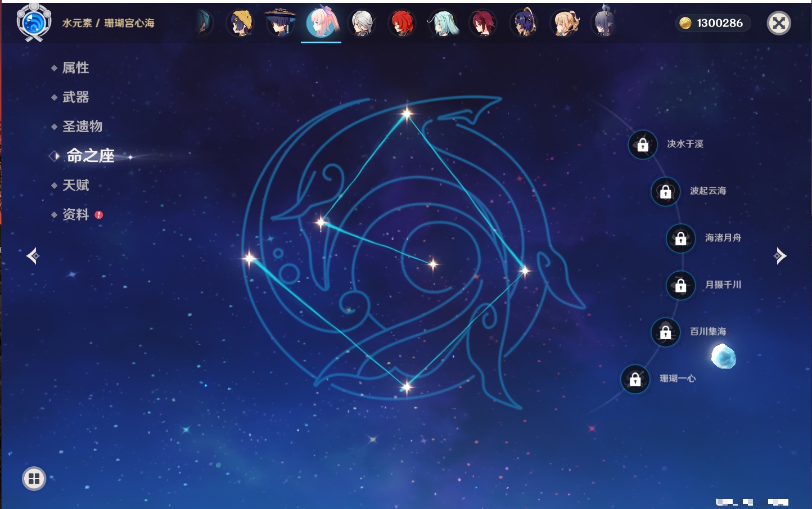Click the 水元素 / 珊瑚宫心海 title text
The image size is (812, 509).
[x=108, y=23]
